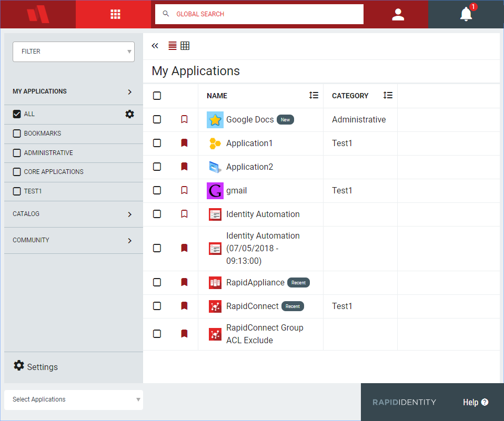Select COMMUNITY in sidebar
This screenshot has width=504, height=421.
[31, 240]
